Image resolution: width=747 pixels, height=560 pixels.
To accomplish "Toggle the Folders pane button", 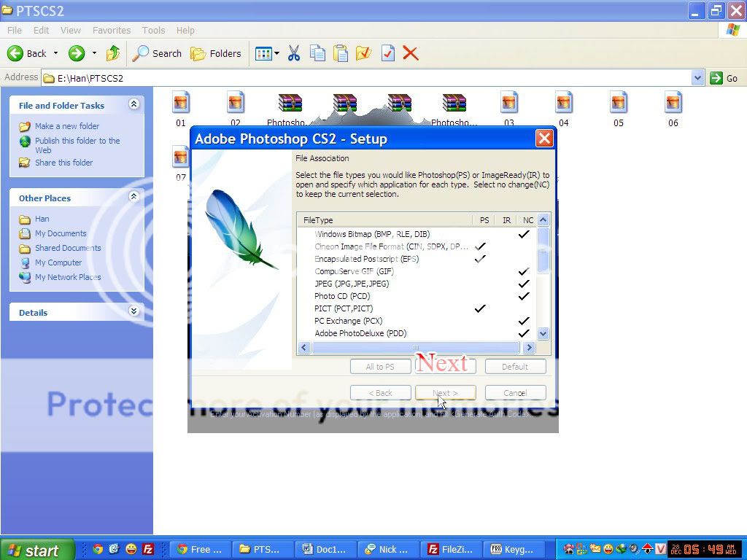I will pos(216,53).
